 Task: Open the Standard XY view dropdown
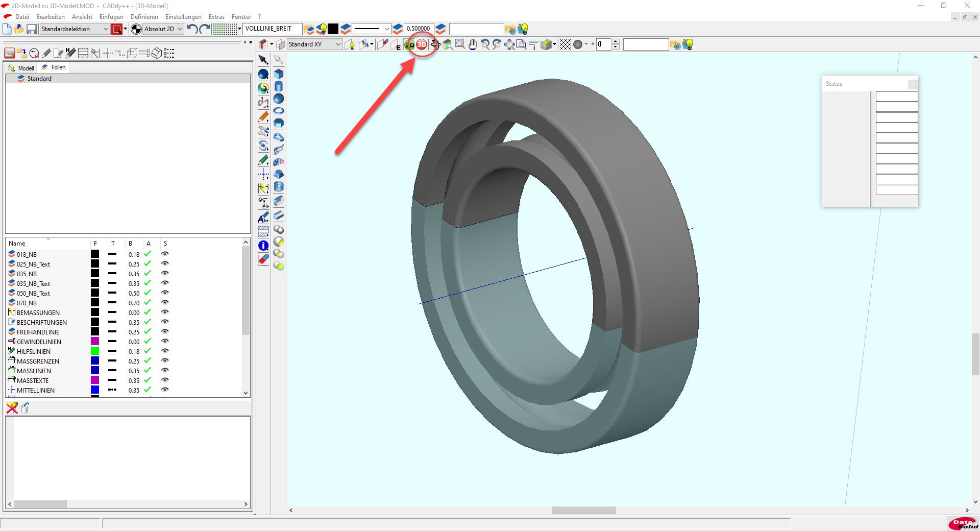point(338,44)
